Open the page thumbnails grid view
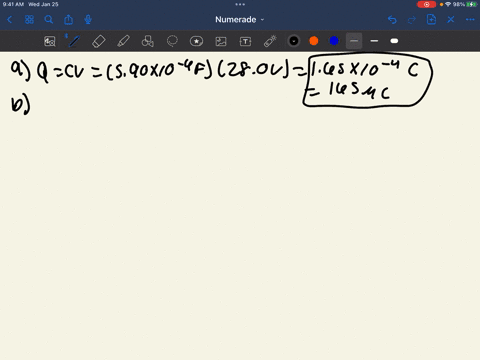 pyautogui.click(x=29, y=20)
